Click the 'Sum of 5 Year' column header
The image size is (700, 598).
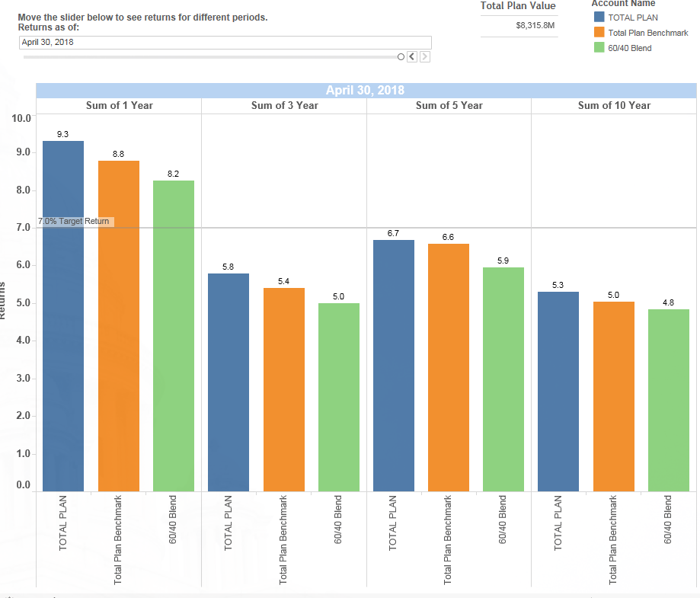coord(449,105)
